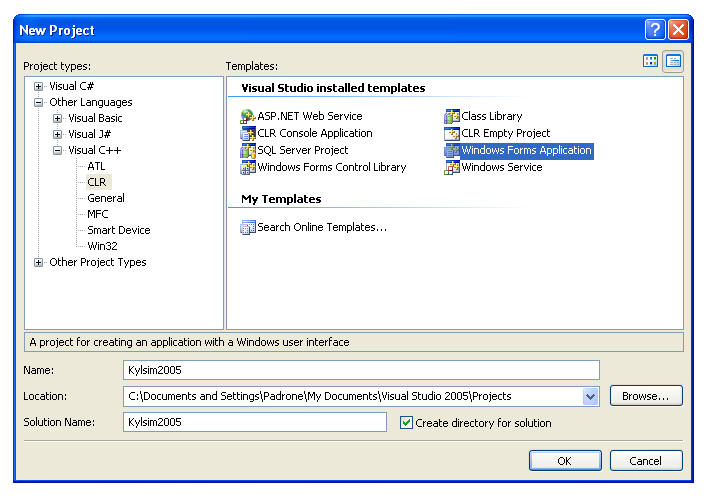The height and width of the screenshot is (499, 709).
Task: Expand the Other Project Types node
Action: (x=39, y=263)
